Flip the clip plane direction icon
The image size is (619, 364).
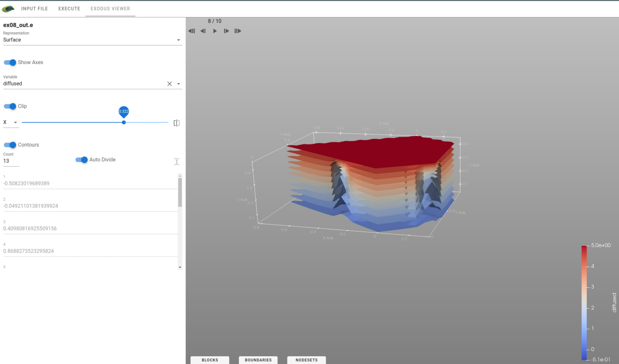pyautogui.click(x=177, y=122)
